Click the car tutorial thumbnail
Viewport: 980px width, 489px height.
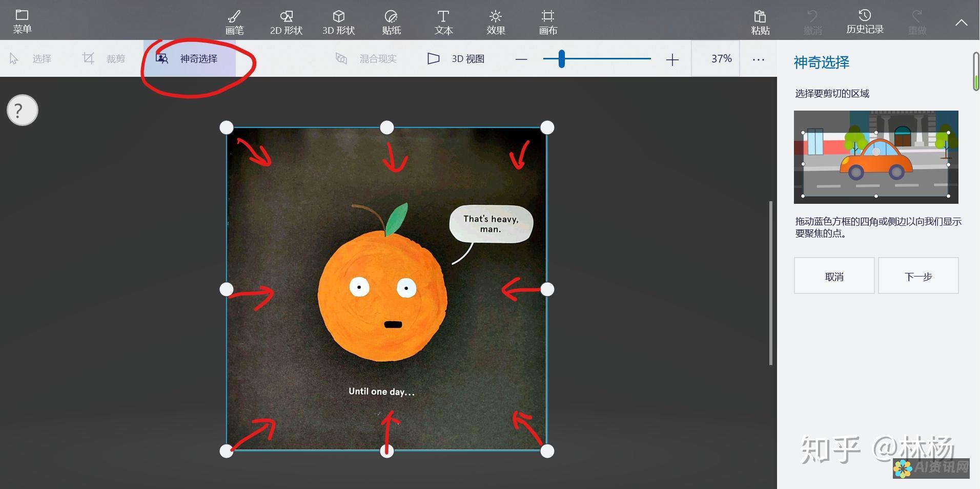pyautogui.click(x=876, y=157)
